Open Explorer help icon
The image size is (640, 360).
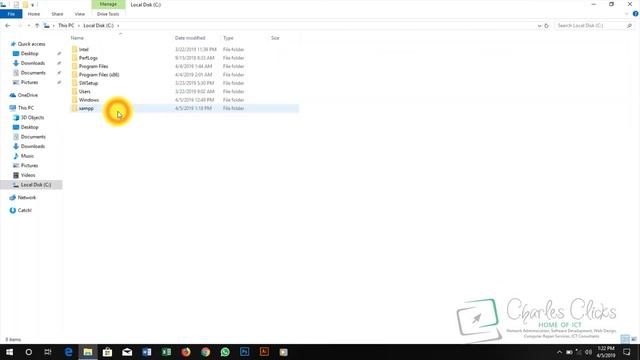pyautogui.click(x=636, y=14)
